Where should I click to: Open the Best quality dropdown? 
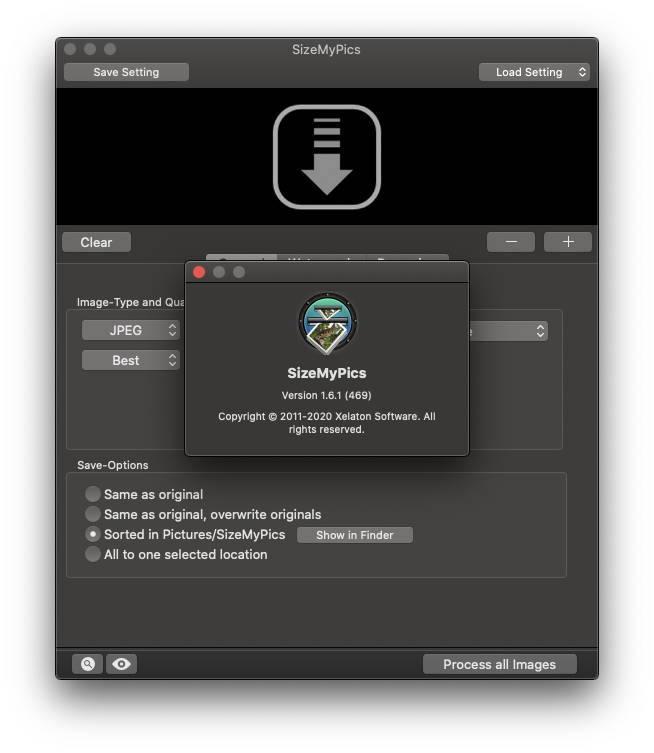coord(131,360)
